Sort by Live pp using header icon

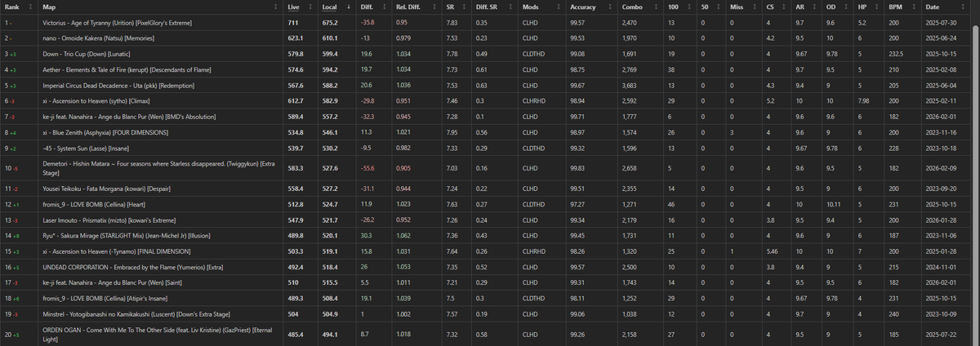pyautogui.click(x=310, y=8)
